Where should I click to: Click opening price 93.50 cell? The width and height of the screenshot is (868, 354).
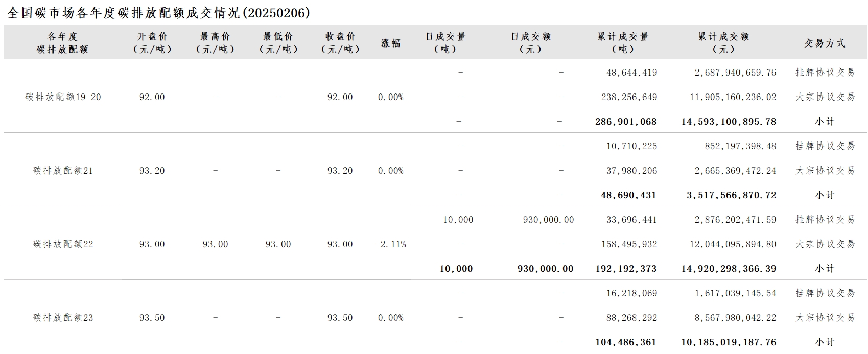[x=152, y=318]
